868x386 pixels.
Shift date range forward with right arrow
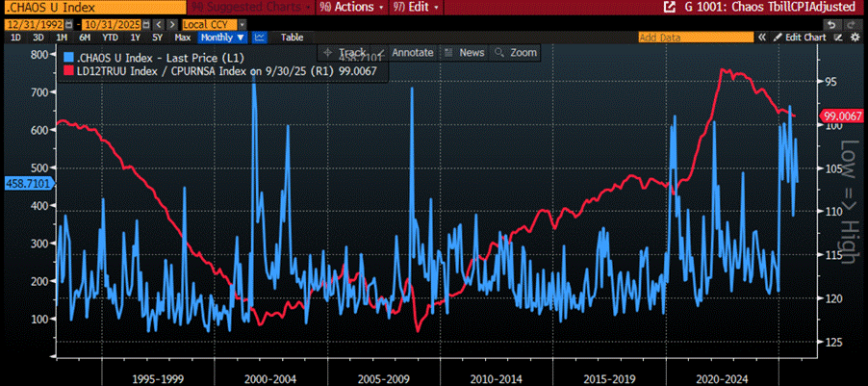[x=172, y=25]
